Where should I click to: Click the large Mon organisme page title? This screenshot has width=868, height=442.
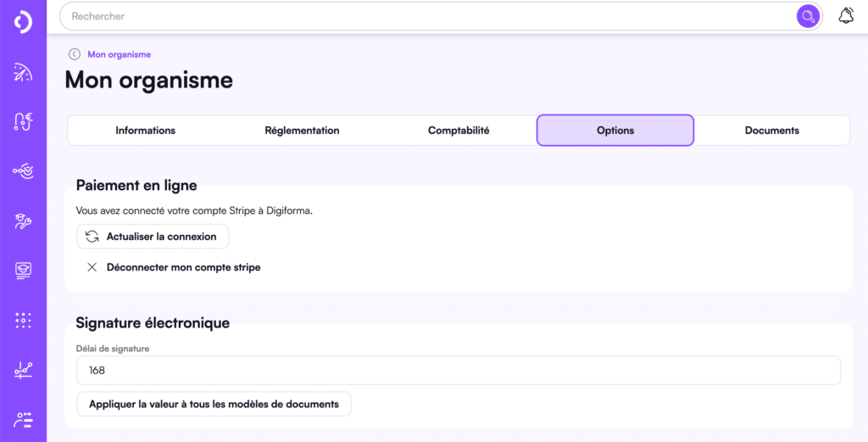(149, 81)
